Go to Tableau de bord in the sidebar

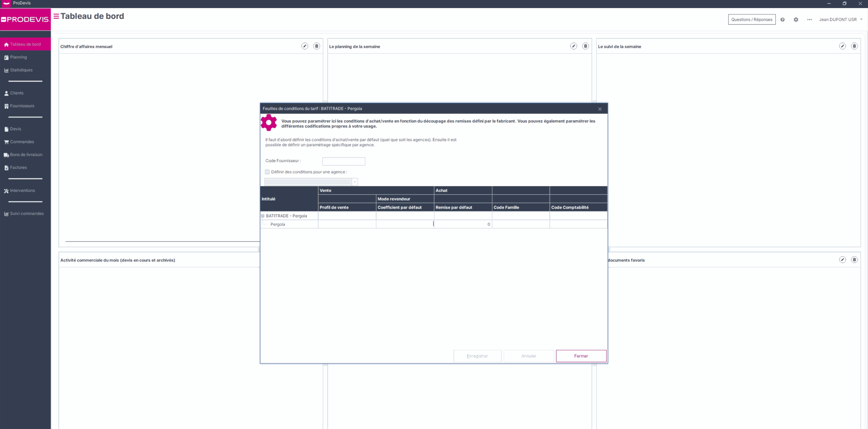[x=25, y=44]
